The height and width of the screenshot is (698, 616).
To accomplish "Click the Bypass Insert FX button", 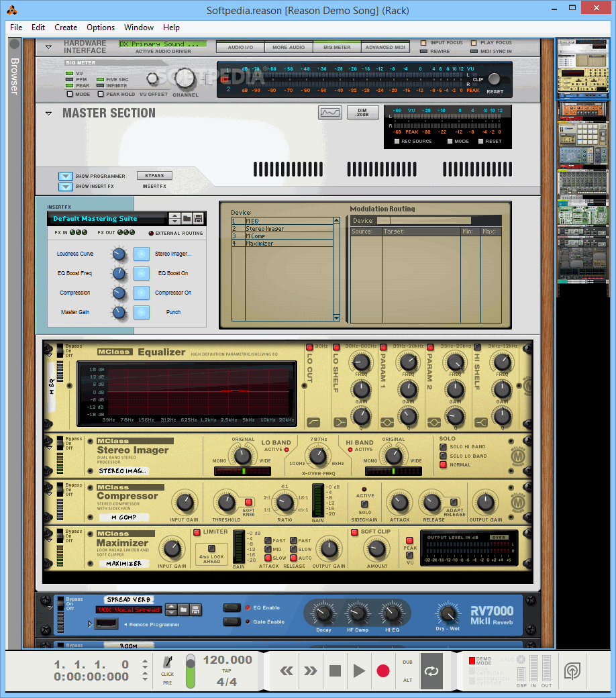I will 154,176.
